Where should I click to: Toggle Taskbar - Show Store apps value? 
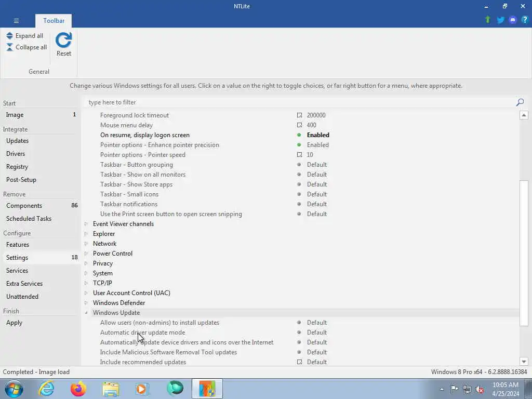[x=316, y=184]
